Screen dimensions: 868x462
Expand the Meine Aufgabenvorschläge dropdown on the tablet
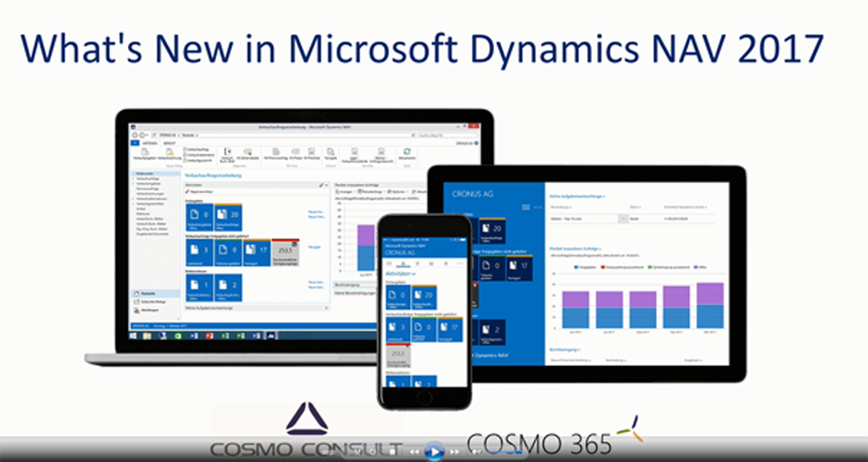[605, 196]
